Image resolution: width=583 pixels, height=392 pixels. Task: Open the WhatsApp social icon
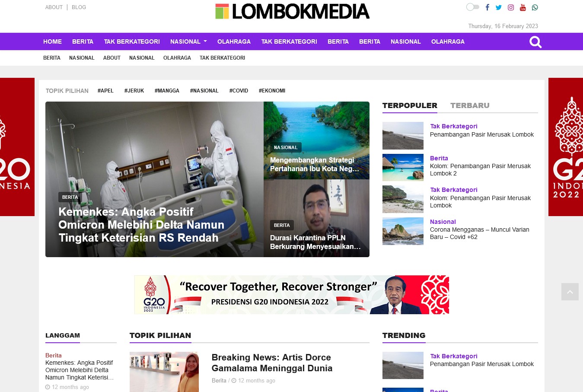535,7
